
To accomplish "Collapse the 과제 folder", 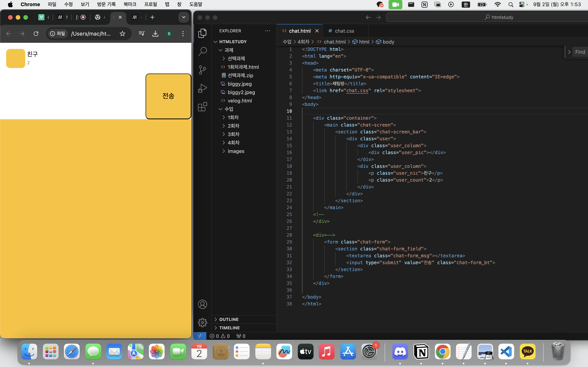I will 228,50.
